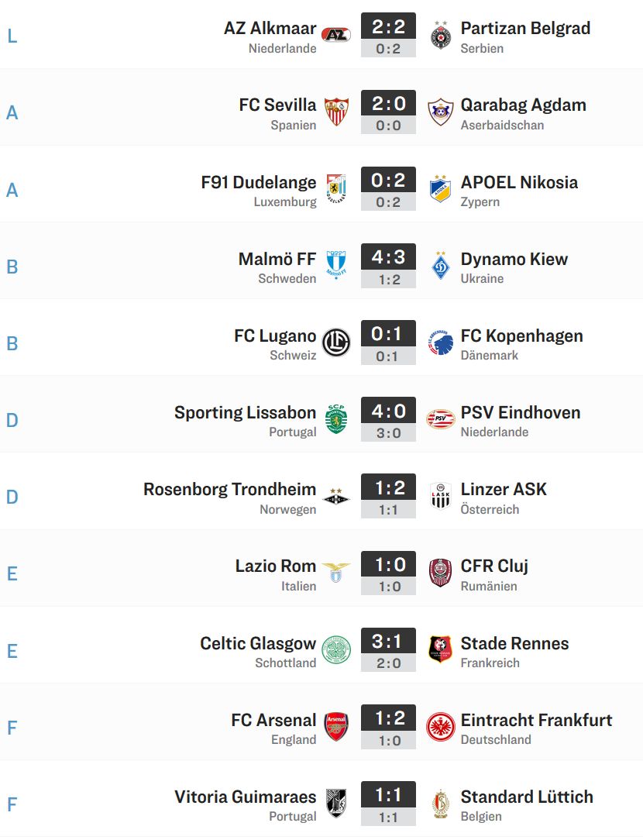Go to the Standard Lüttich team page
This screenshot has width=643, height=840.
point(527,797)
